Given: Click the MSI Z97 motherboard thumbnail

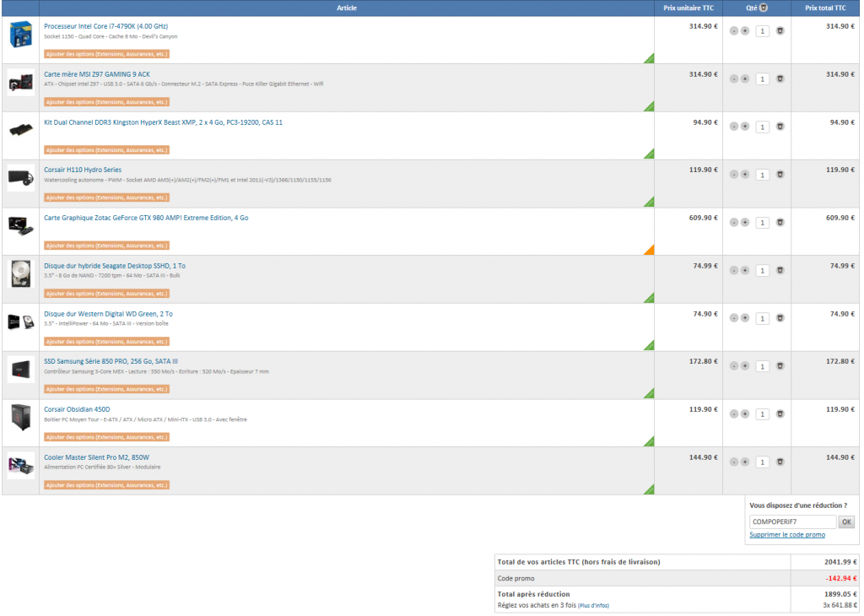Looking at the screenshot, I should [21, 84].
